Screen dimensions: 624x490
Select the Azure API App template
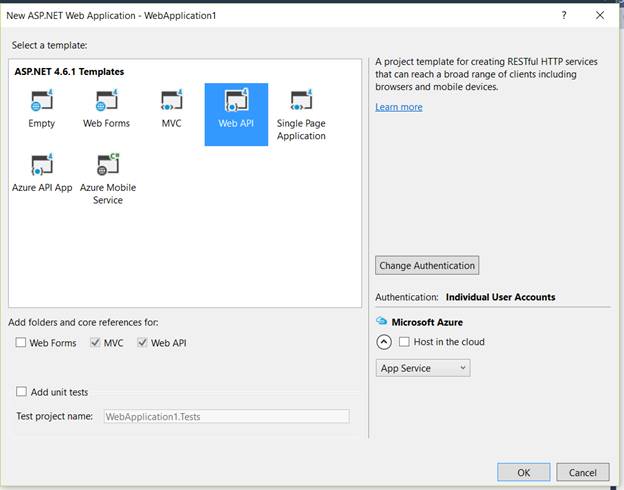tap(42, 166)
